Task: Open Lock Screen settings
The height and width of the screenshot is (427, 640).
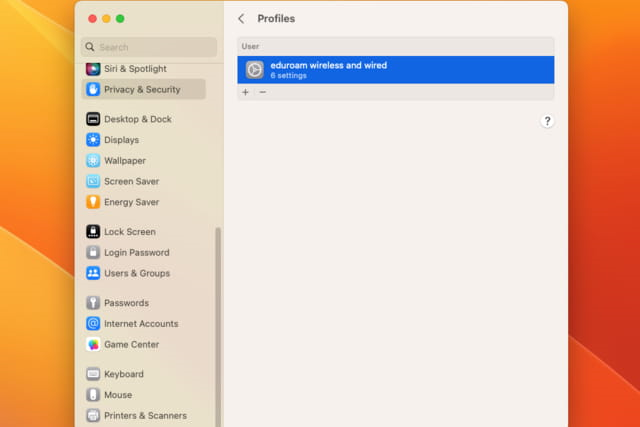Action: point(129,232)
